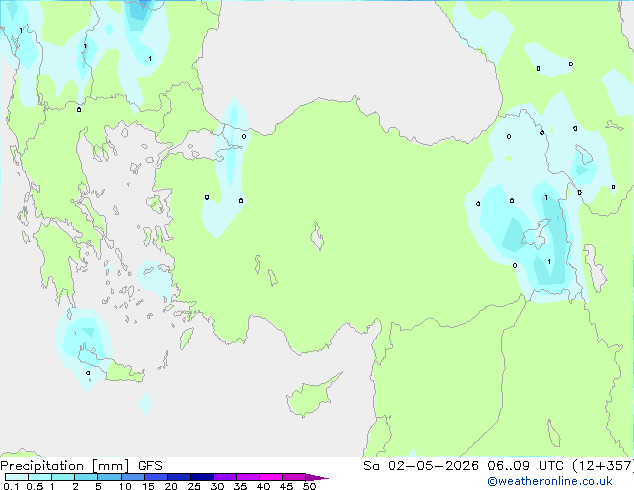Click the 2–5 mm legend color segment
The width and height of the screenshot is (634, 490).
point(86,477)
